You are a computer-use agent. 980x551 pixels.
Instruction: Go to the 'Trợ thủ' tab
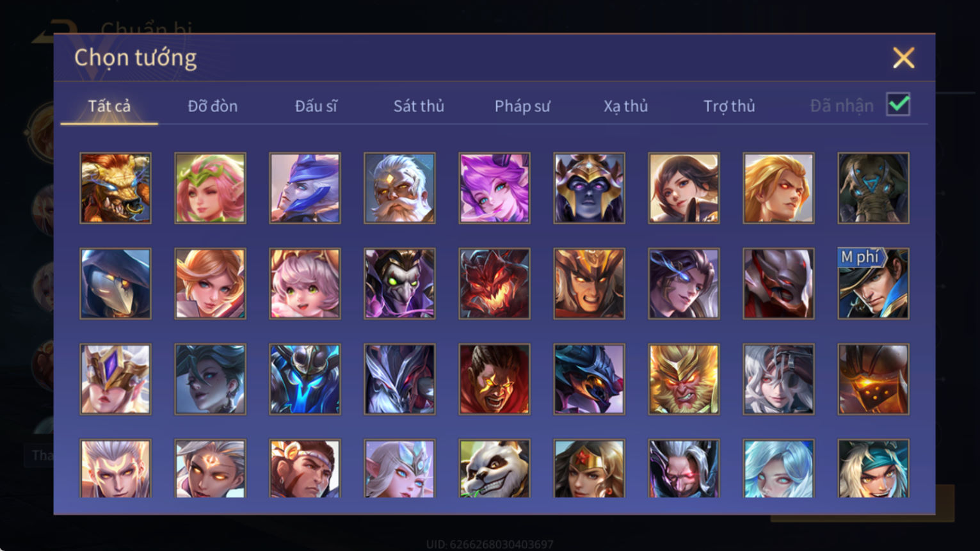tap(729, 106)
